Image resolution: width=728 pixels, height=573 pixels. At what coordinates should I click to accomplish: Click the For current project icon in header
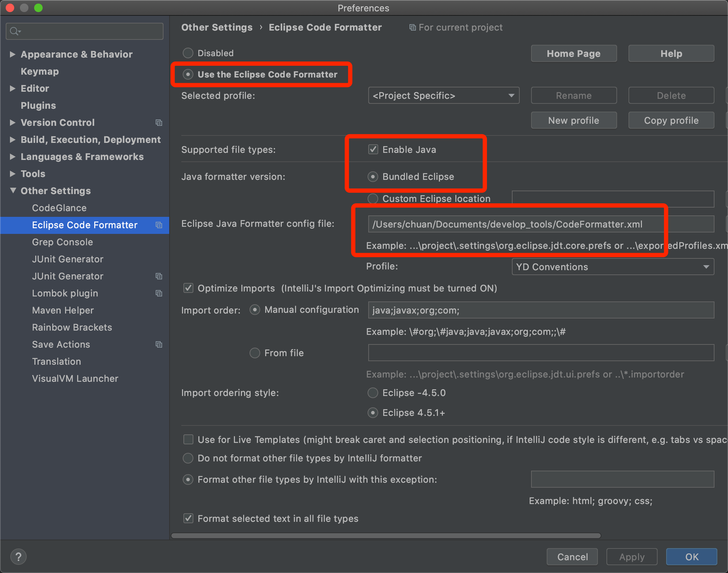click(x=412, y=27)
